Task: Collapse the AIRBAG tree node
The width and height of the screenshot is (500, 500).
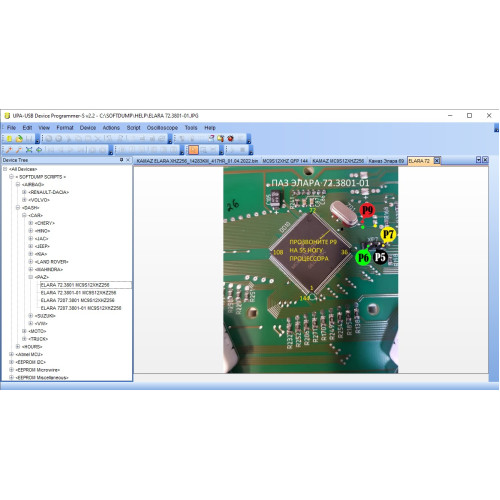Action: click(x=18, y=184)
